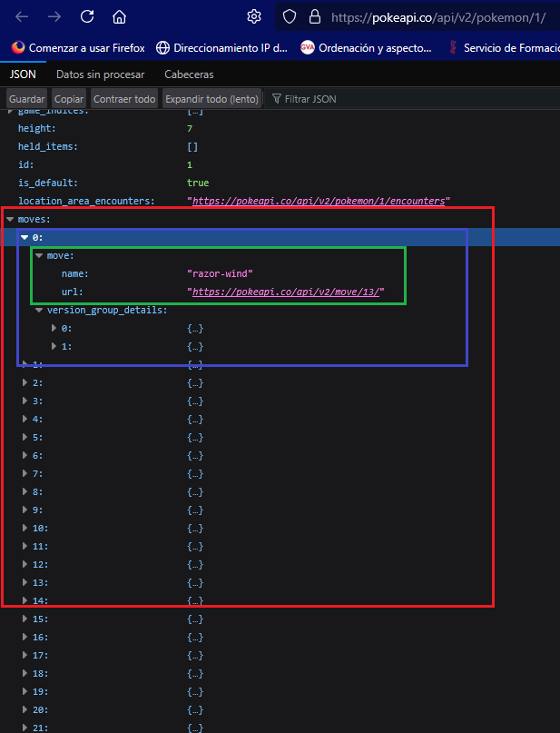Switch to the Cabeceras tab
This screenshot has width=560, height=733.
189,74
